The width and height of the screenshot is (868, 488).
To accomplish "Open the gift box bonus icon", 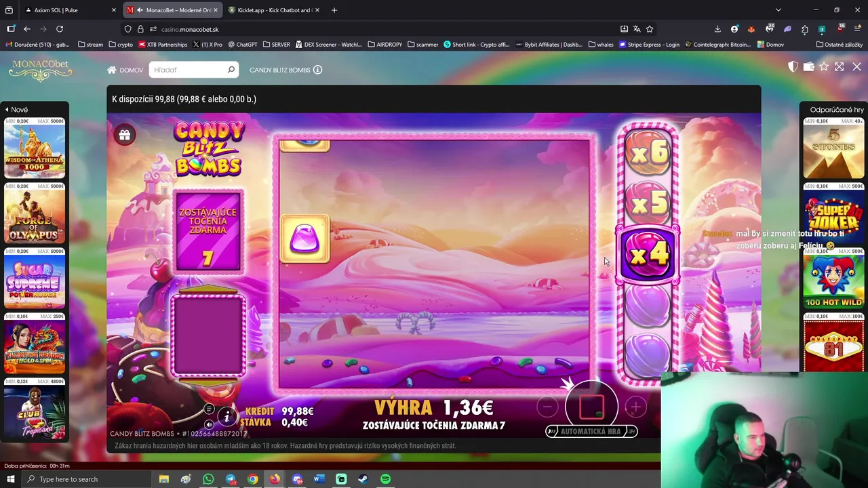I will coord(124,135).
